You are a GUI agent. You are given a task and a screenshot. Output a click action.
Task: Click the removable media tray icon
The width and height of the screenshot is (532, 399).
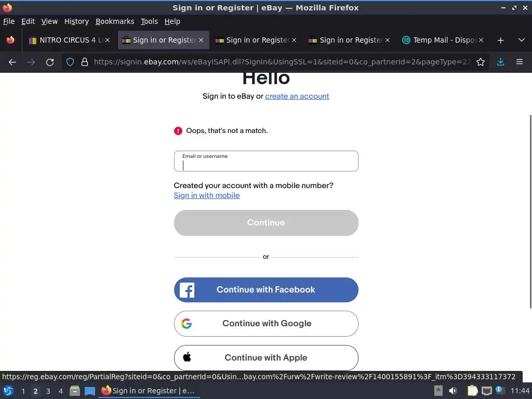point(438,391)
